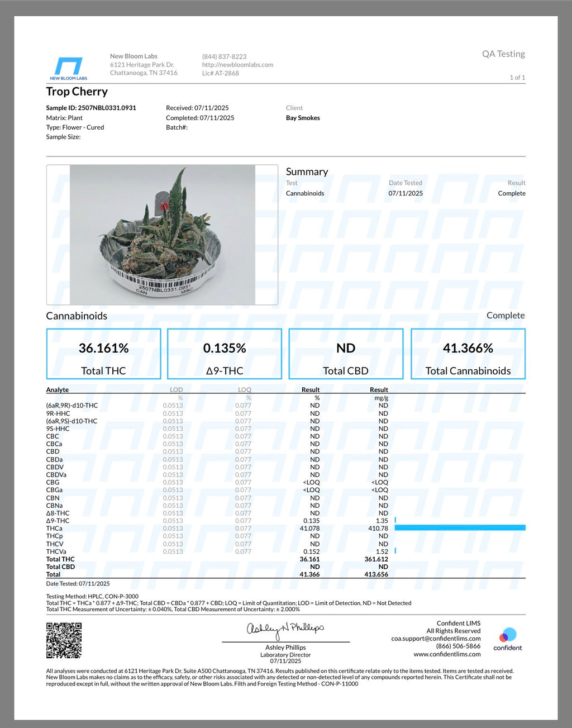Click the New Bloom Labs logo

tap(69, 68)
